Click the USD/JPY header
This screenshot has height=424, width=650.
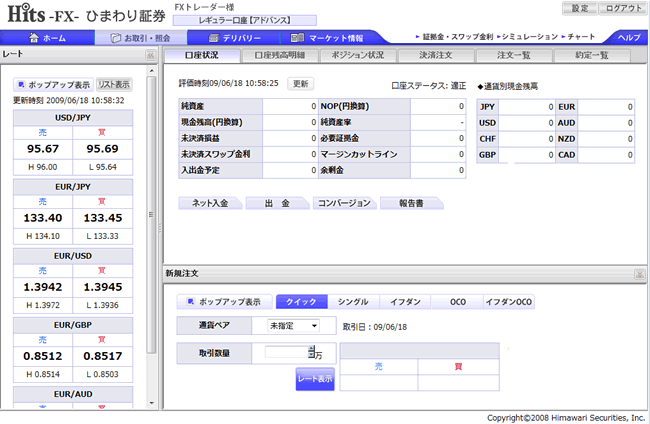73,118
